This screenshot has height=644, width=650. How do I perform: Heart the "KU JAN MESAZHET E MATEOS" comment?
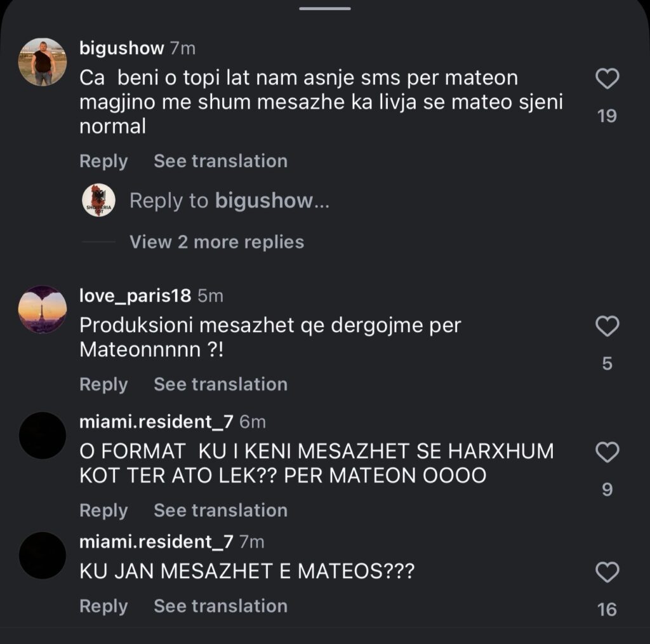coord(607,573)
